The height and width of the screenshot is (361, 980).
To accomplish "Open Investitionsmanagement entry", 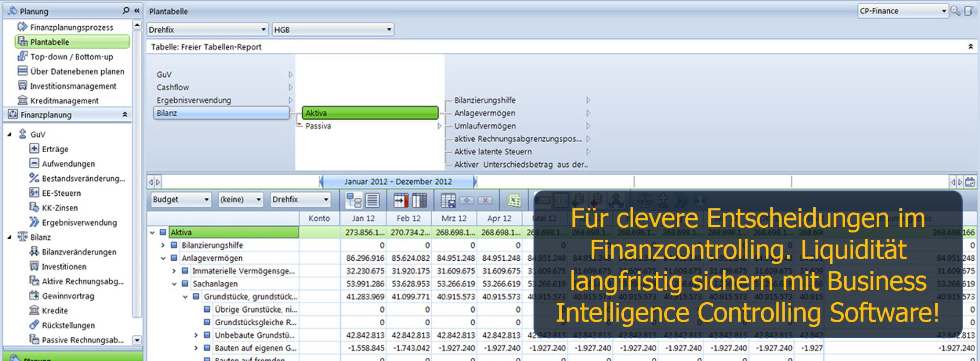I will point(67,86).
